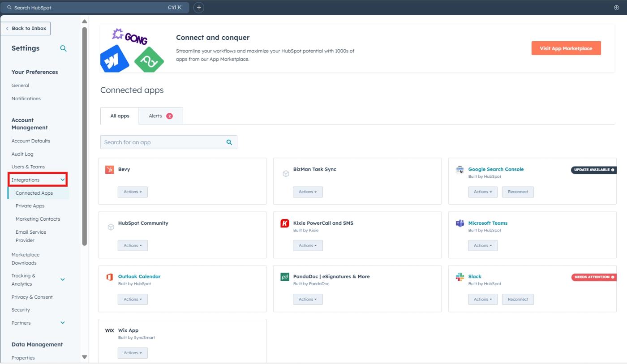
Task: Open the Actions dropdown for BizMan Task Sync
Action: 308,192
